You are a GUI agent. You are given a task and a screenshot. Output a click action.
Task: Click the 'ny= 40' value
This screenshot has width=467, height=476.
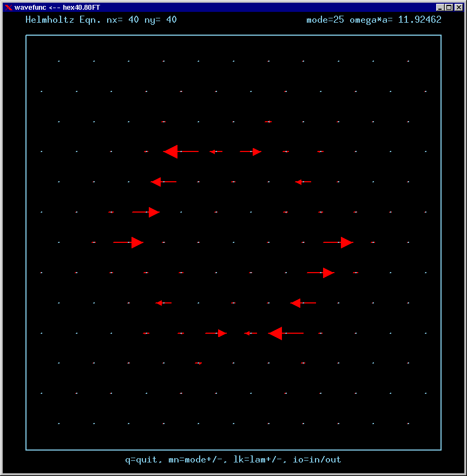coord(161,19)
